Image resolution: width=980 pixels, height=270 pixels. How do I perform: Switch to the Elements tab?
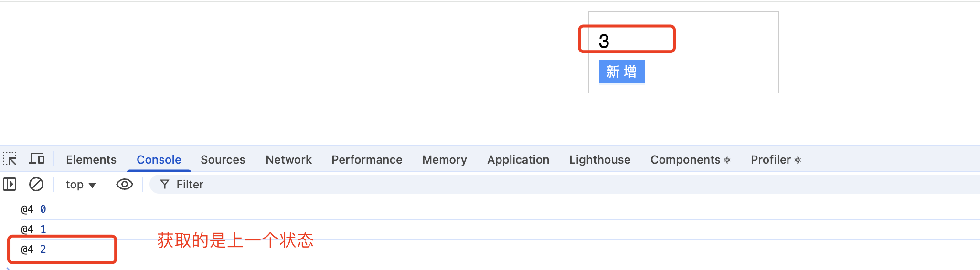91,160
